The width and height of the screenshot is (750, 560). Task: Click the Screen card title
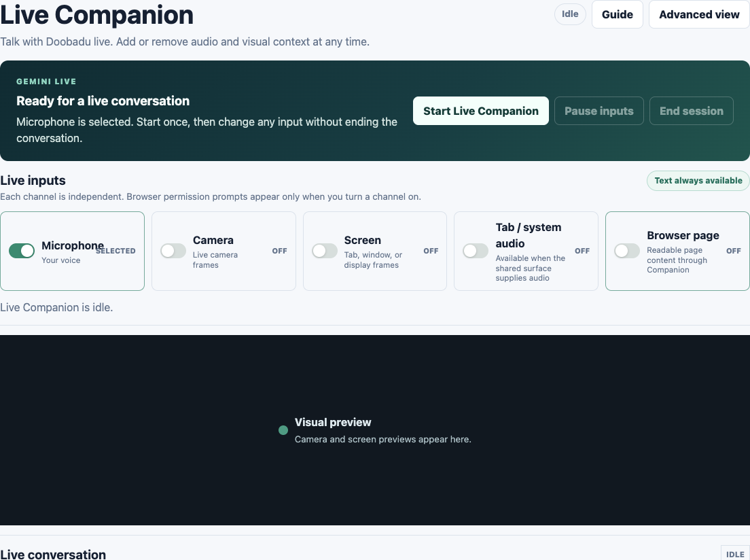pyautogui.click(x=363, y=241)
